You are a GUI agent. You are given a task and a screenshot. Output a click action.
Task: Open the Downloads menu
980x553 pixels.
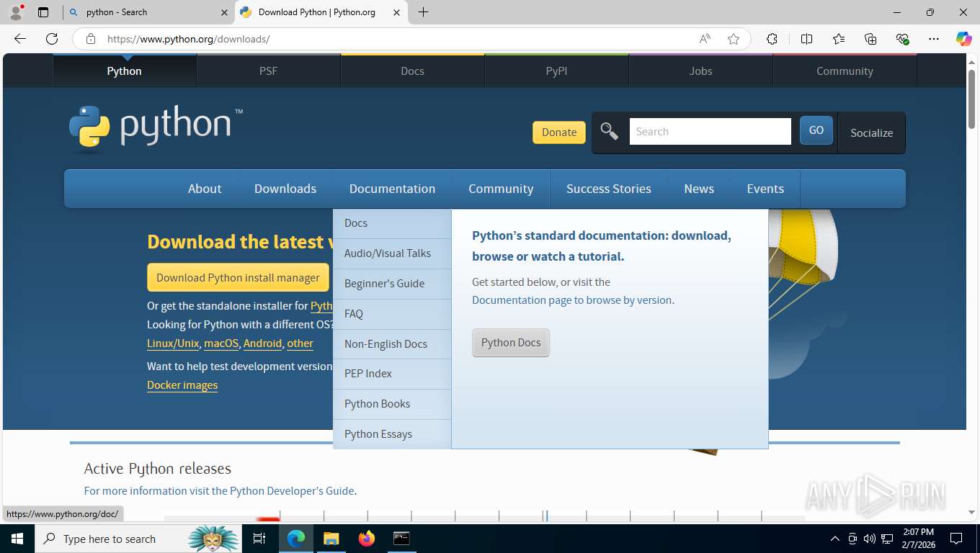tap(285, 189)
